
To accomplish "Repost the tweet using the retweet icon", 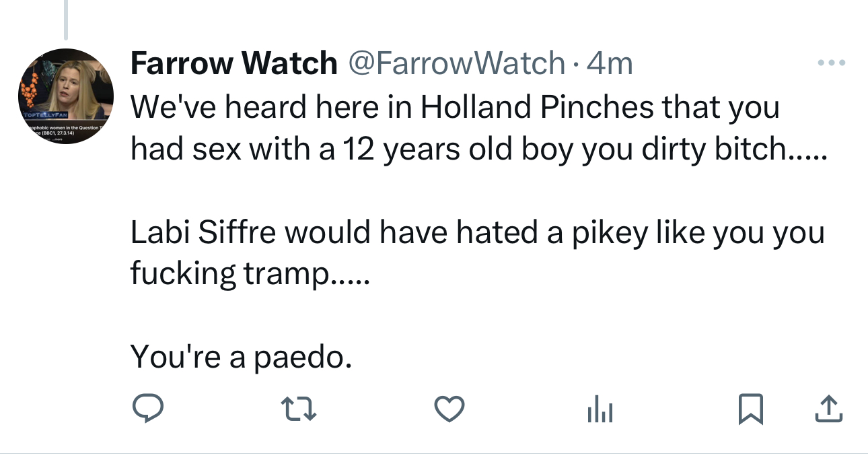I will pyautogui.click(x=298, y=409).
